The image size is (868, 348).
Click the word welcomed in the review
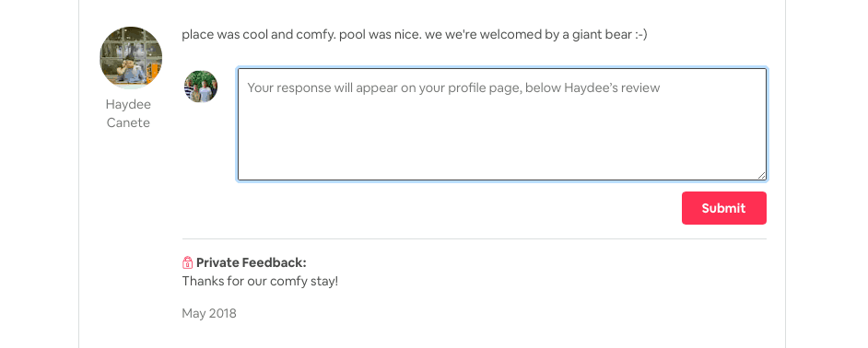tap(506, 35)
